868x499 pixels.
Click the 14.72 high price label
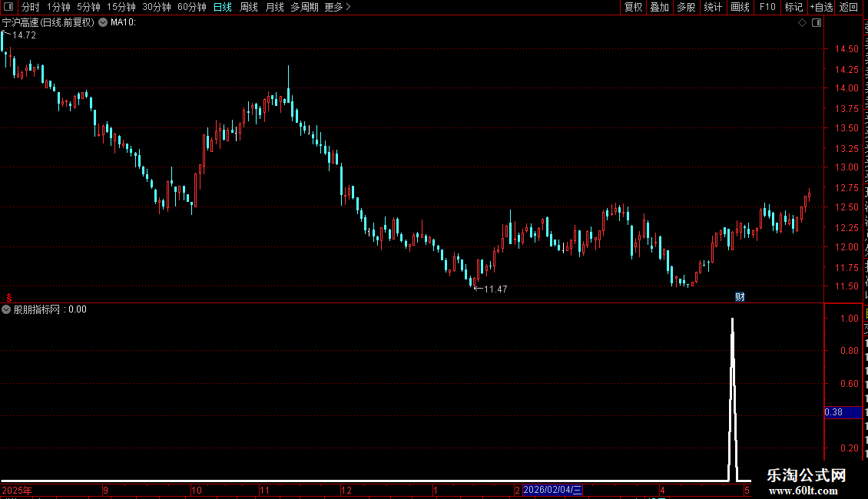(x=24, y=35)
